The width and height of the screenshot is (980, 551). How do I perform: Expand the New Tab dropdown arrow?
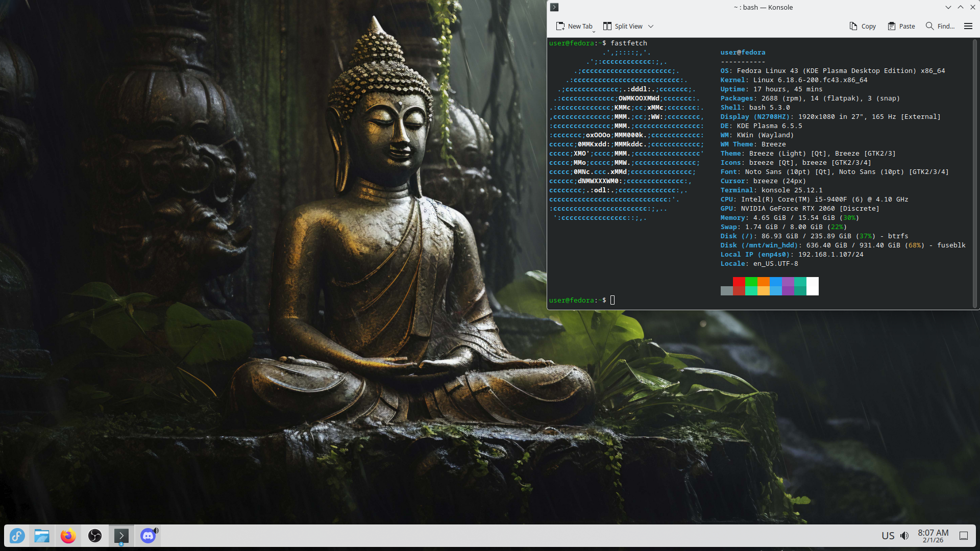(x=594, y=32)
